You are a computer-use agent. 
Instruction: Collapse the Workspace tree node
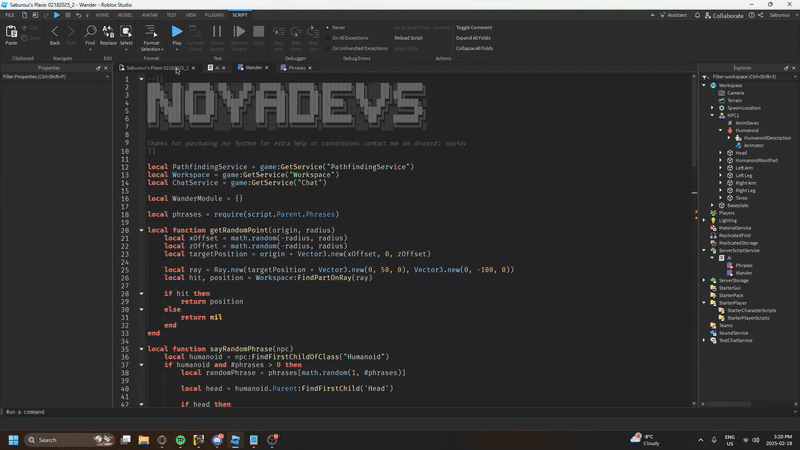point(705,86)
